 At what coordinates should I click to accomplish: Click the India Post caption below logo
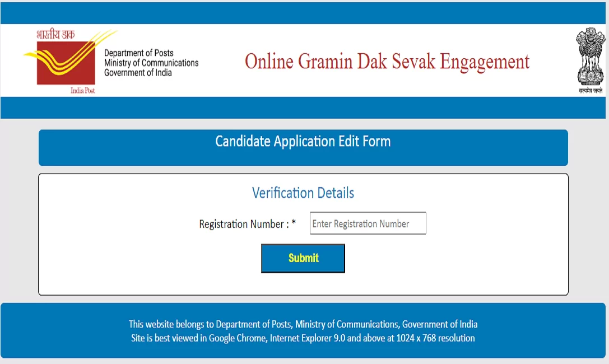coord(83,90)
